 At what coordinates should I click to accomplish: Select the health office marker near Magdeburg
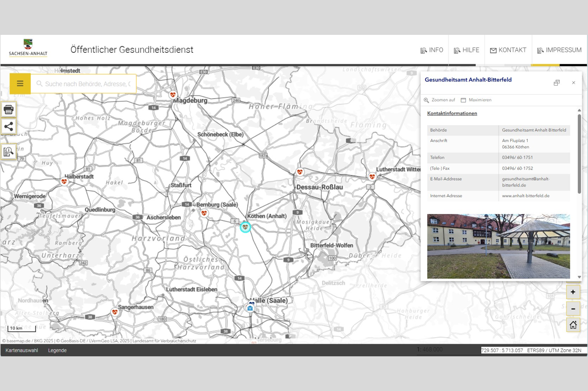(x=173, y=95)
